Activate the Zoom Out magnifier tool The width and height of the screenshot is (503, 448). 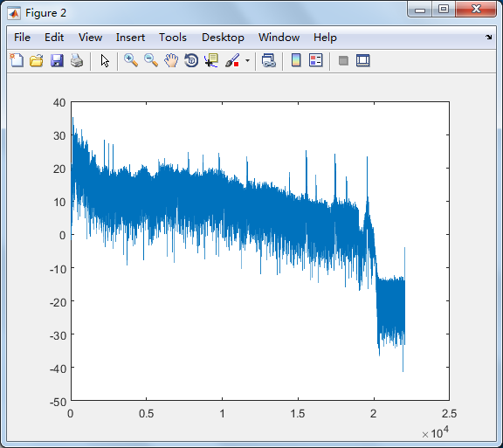coord(151,60)
